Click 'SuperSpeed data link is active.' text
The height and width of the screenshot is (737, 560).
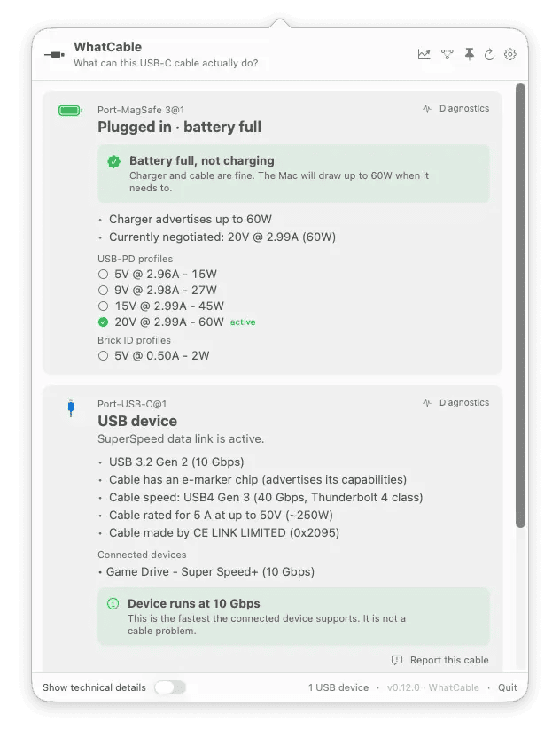pos(181,439)
